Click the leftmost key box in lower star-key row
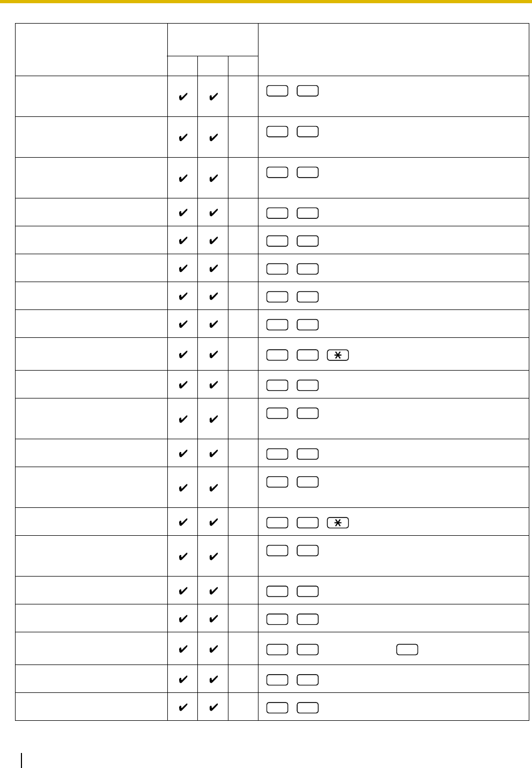The width and height of the screenshot is (532, 768). [x=277, y=522]
